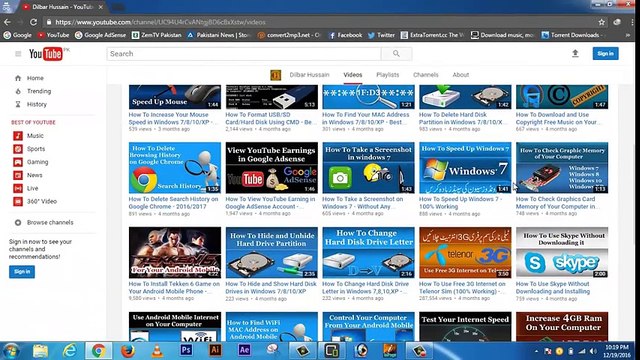
Task: Click the browser address bar URL
Action: click(160, 22)
